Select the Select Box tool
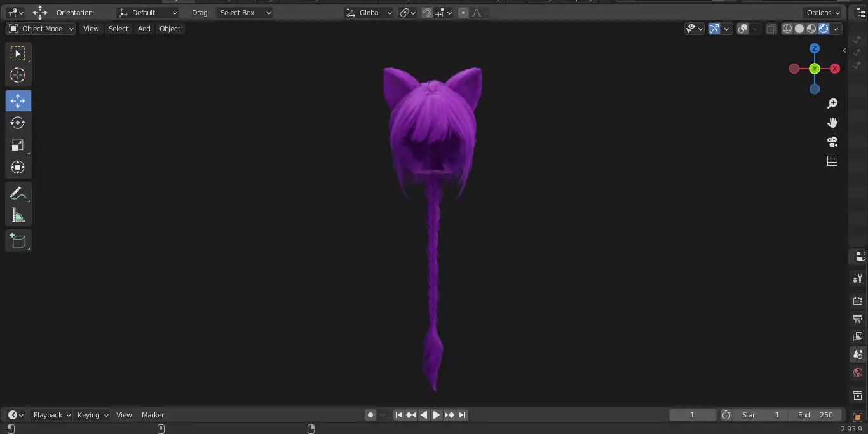This screenshot has height=434, width=868. pos(18,53)
